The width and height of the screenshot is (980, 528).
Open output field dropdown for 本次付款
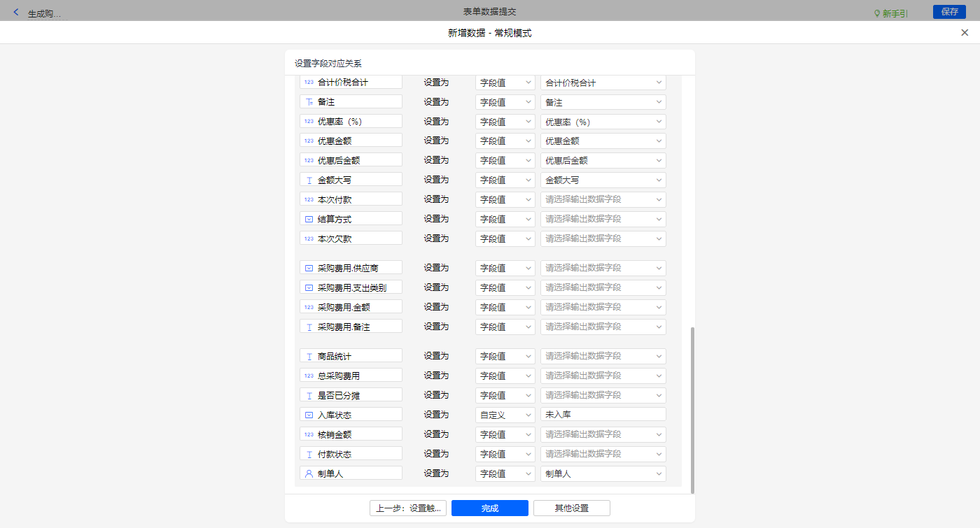[x=603, y=199]
